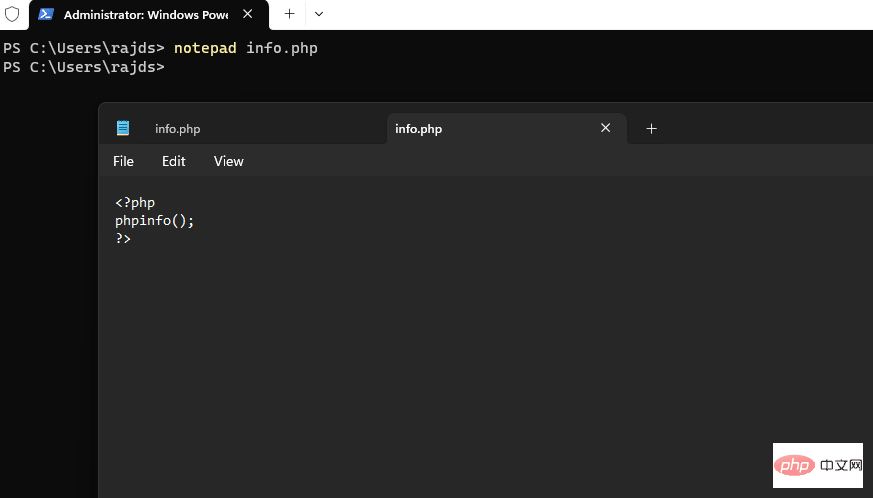The height and width of the screenshot is (498, 873).
Task: Click the phpinfo(); line in editor
Action: 154,221
